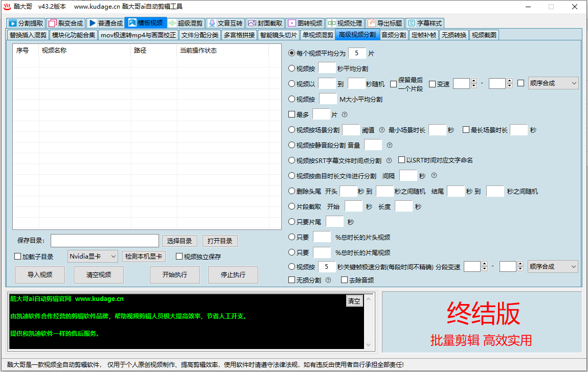Click help icon after 间隔 秒 field
Screen dimensions: 588x372
(x=434, y=176)
